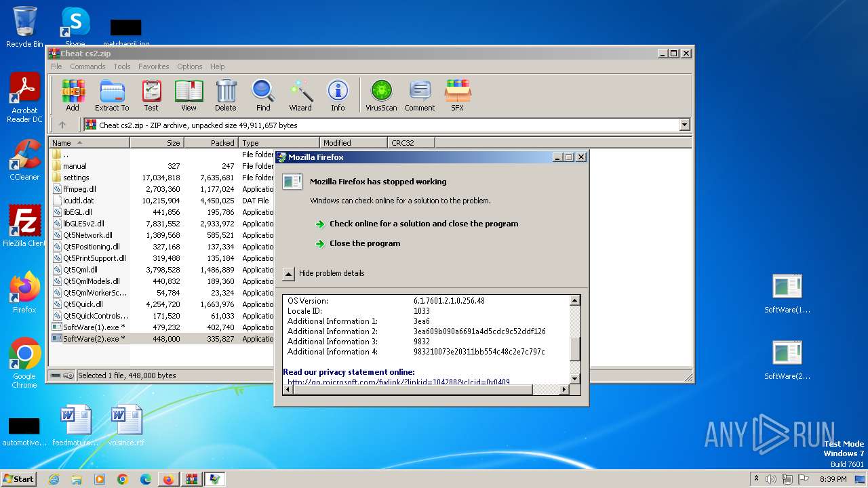Click Internet Explorer taskbar icon

click(54, 479)
